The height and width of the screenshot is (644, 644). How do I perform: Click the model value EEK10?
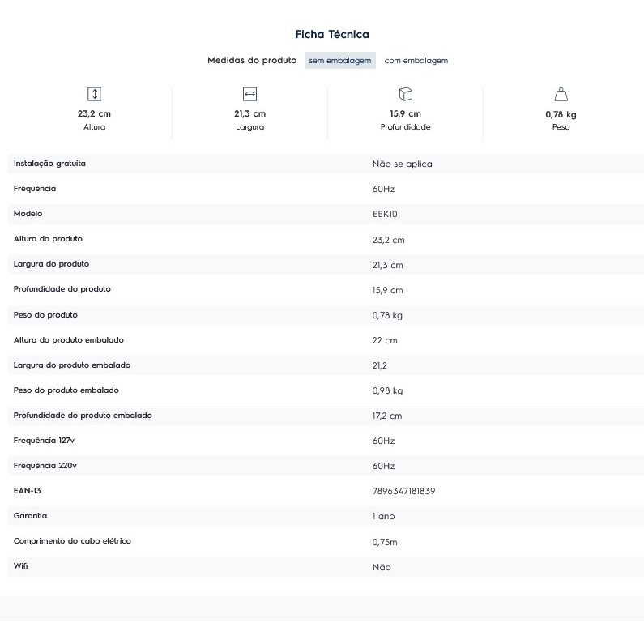(x=385, y=214)
